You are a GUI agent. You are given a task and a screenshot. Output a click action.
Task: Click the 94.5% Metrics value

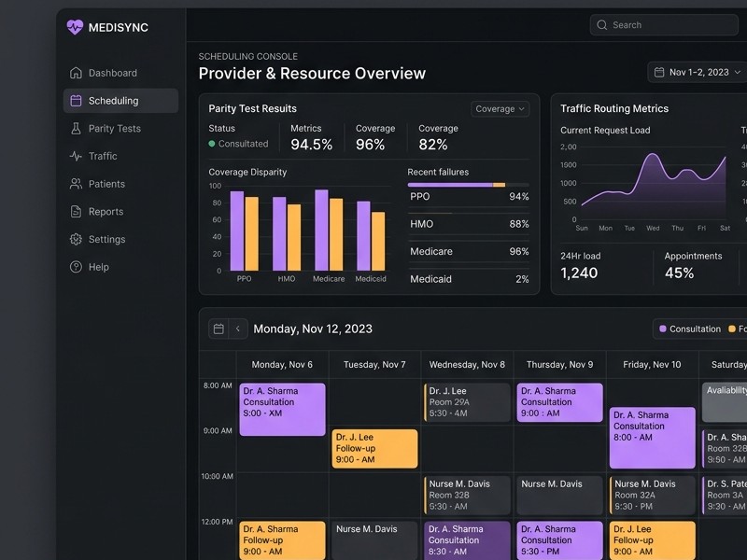pos(312,145)
